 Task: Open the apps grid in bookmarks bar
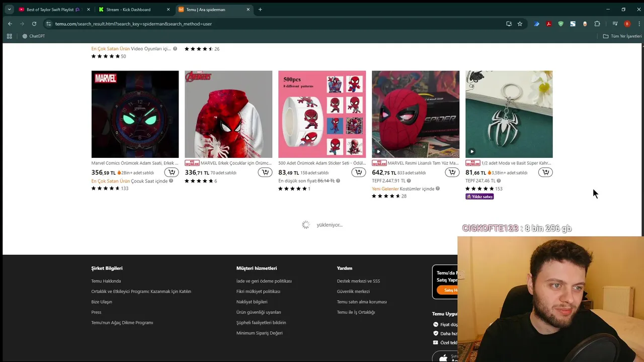coord(9,36)
